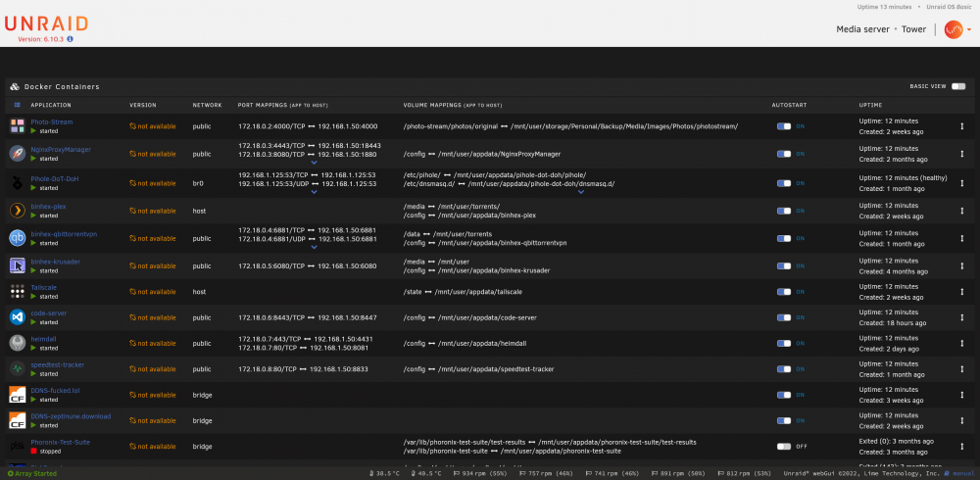This screenshot has height=480, width=980.
Task: Click the 812 rpm fan reading
Action: click(747, 474)
